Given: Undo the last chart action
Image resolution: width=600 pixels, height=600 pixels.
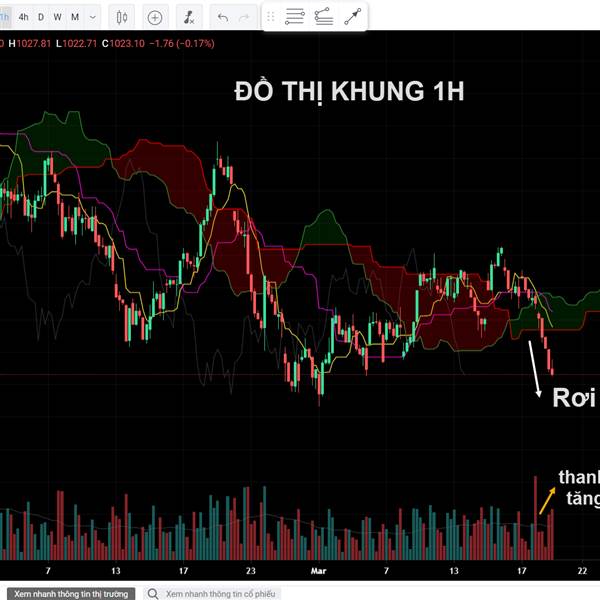Looking at the screenshot, I should point(223,17).
